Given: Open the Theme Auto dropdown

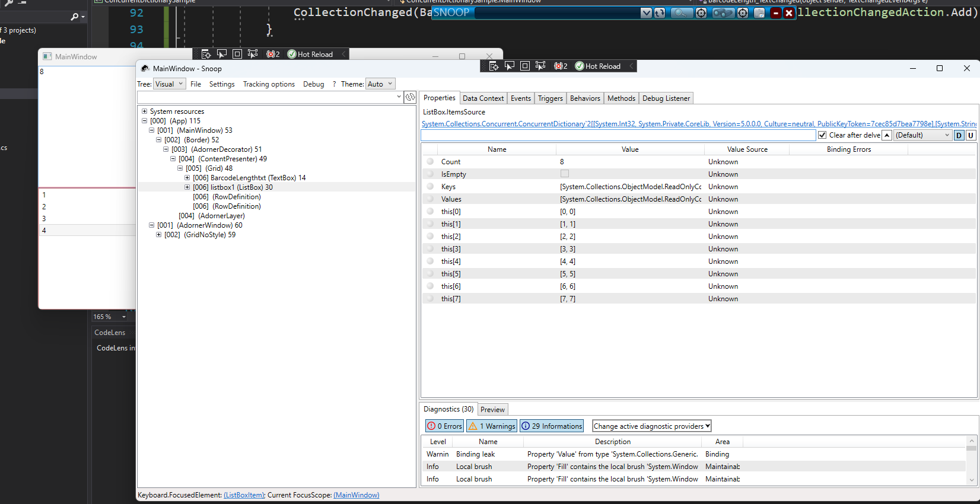Looking at the screenshot, I should 380,84.
